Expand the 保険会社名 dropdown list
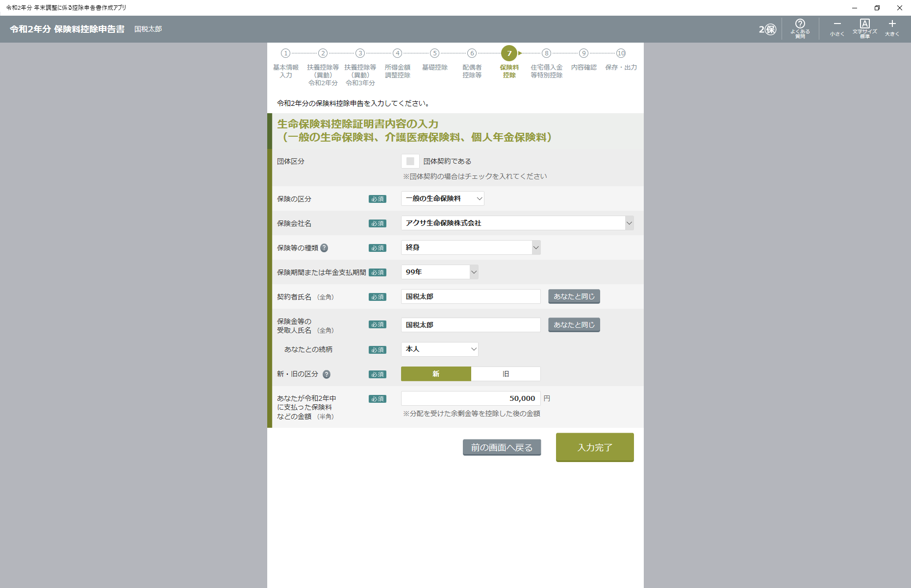 [x=629, y=223]
